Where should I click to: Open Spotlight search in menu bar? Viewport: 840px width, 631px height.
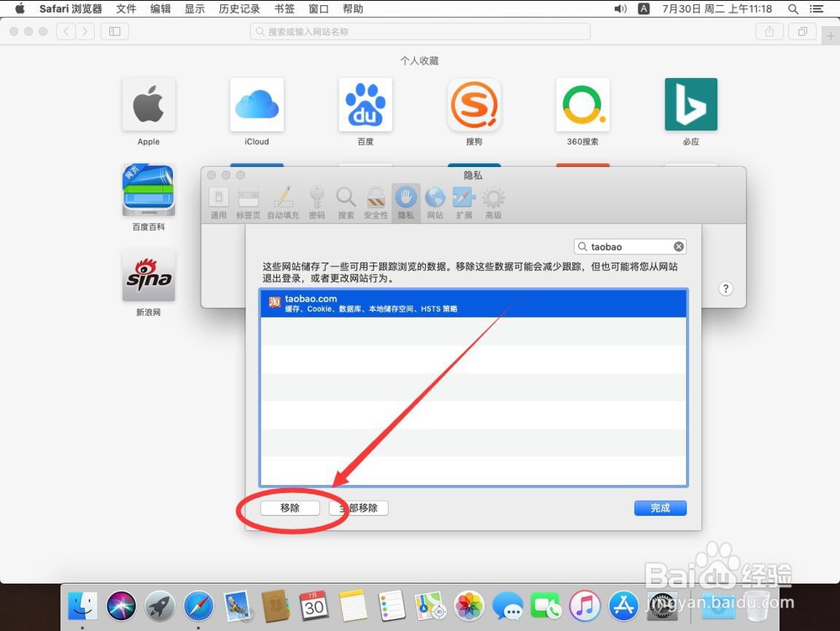794,8
